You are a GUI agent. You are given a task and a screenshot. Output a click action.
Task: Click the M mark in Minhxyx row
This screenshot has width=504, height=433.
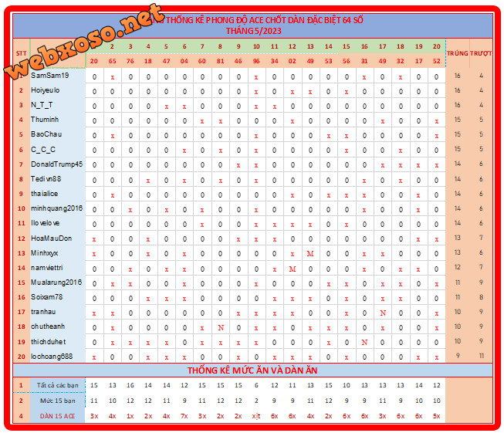(310, 254)
